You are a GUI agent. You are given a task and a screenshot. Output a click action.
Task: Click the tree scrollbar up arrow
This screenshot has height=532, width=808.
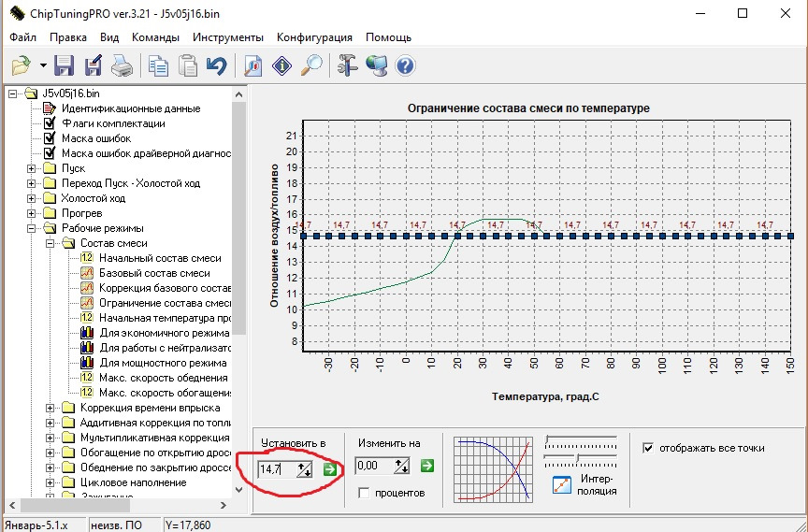(x=238, y=94)
